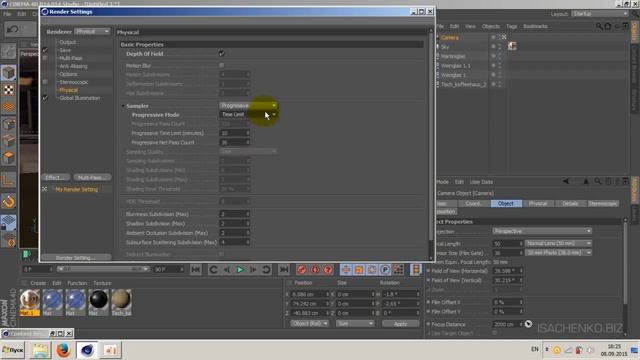
Task: Switch to the Details tab of Camera
Action: pyautogui.click(x=570, y=203)
